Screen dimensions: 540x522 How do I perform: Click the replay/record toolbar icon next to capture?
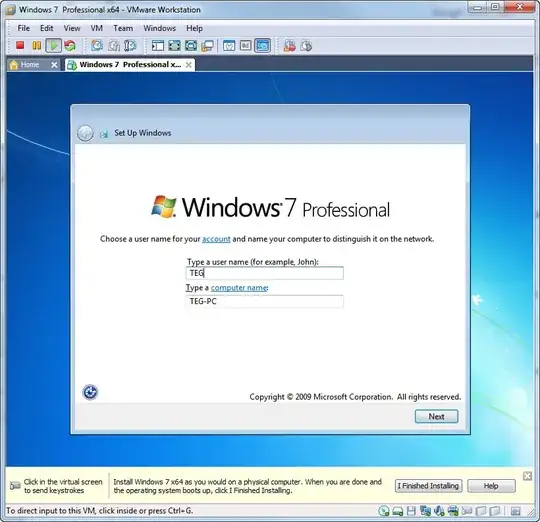click(306, 45)
